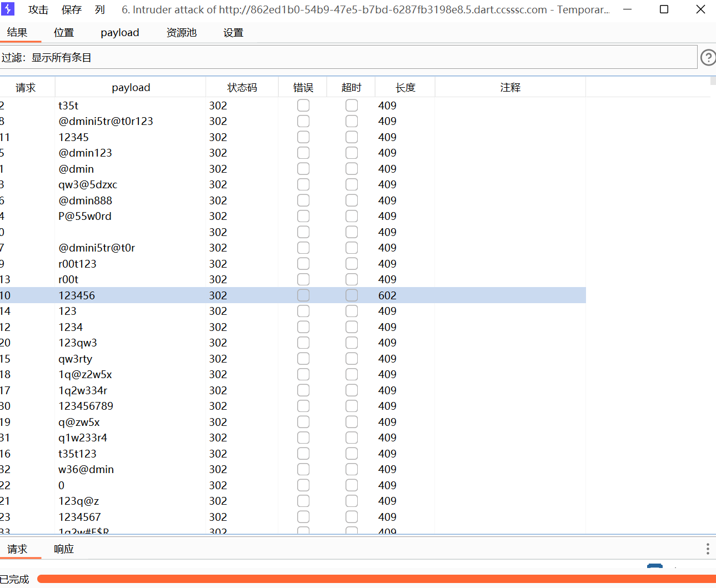
Task: Toggle error checkbox for payload t35t
Action: point(303,105)
